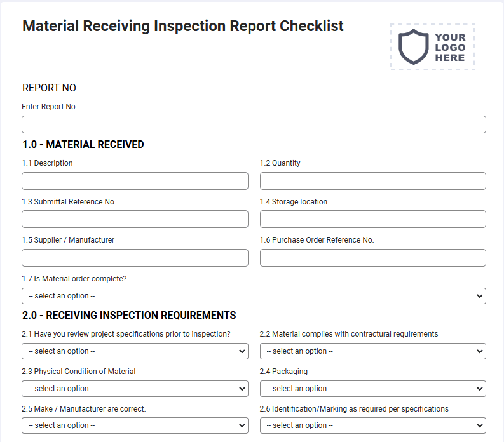The image size is (504, 442).
Task: Click the 2.0 - RECEIVING INSPECTION REQUIREMENTS heading
Action: point(129,315)
